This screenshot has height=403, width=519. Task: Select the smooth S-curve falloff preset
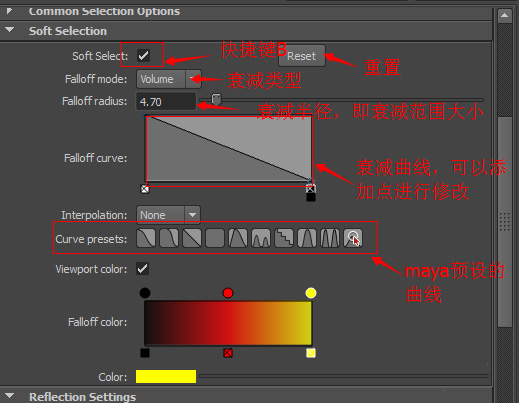pos(146,238)
